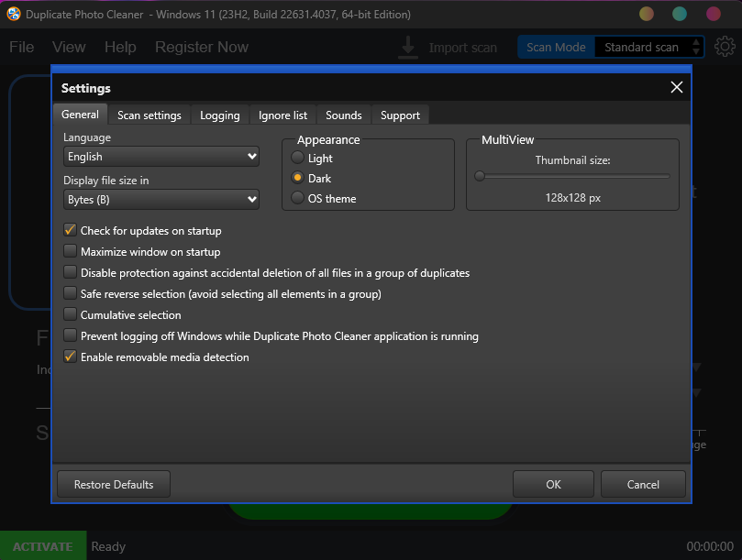Toggle Check for updates on startup
Screen dimensions: 742x560
point(70,230)
